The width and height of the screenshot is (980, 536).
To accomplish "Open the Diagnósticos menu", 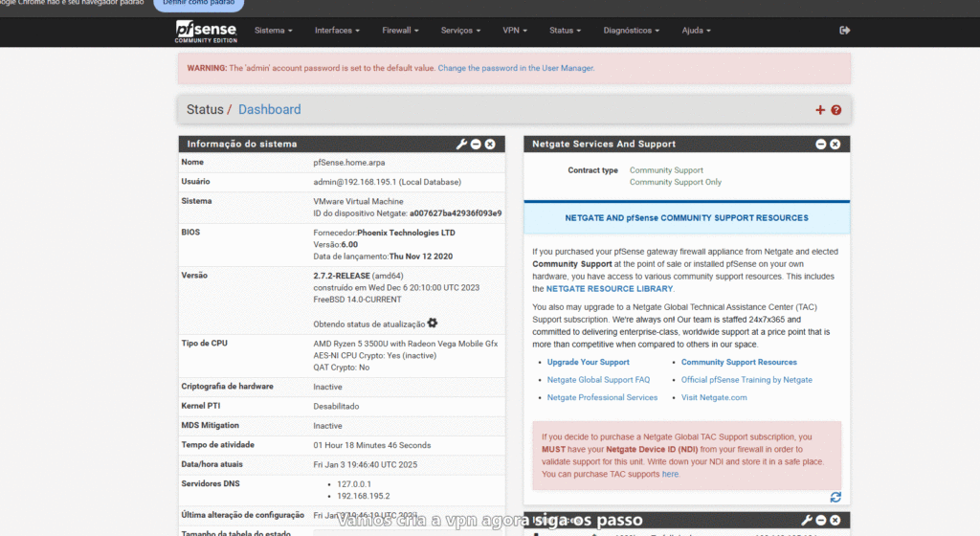I will point(632,30).
